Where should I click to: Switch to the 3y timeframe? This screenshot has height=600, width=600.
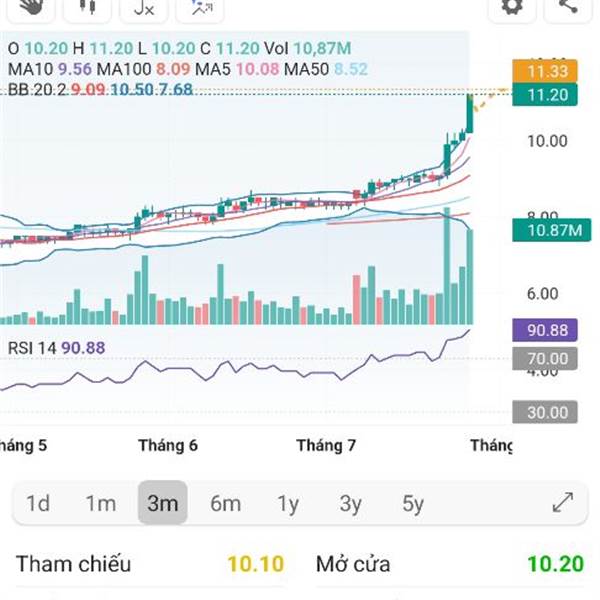350,504
